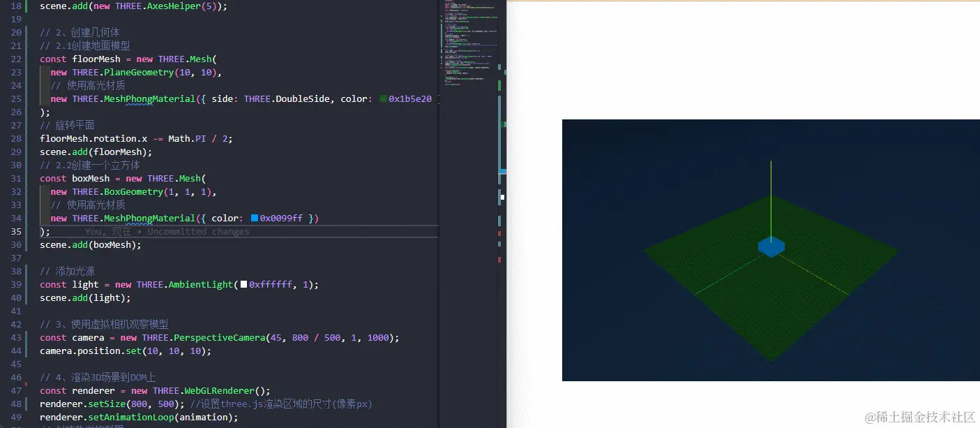
Task: Click the vertical green Y-axis helper line
Action: click(x=771, y=195)
